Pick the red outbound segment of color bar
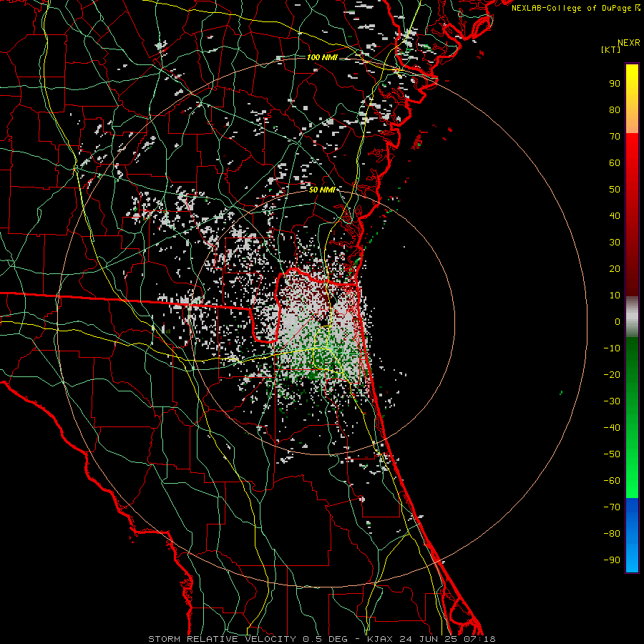 click(632, 215)
